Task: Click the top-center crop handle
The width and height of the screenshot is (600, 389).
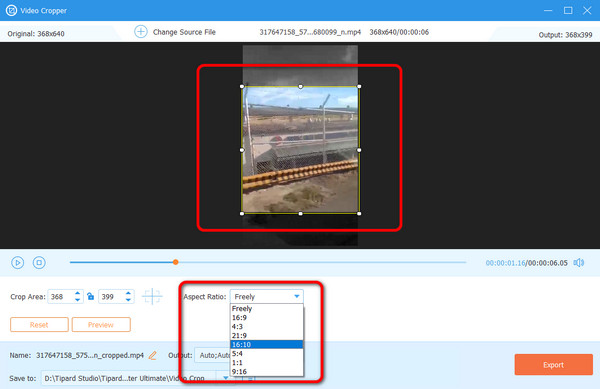Action: [300, 86]
